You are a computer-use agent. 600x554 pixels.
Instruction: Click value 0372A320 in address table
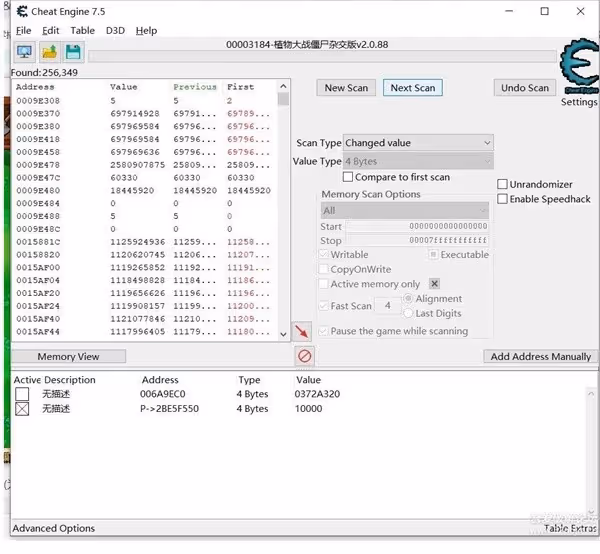pyautogui.click(x=317, y=394)
